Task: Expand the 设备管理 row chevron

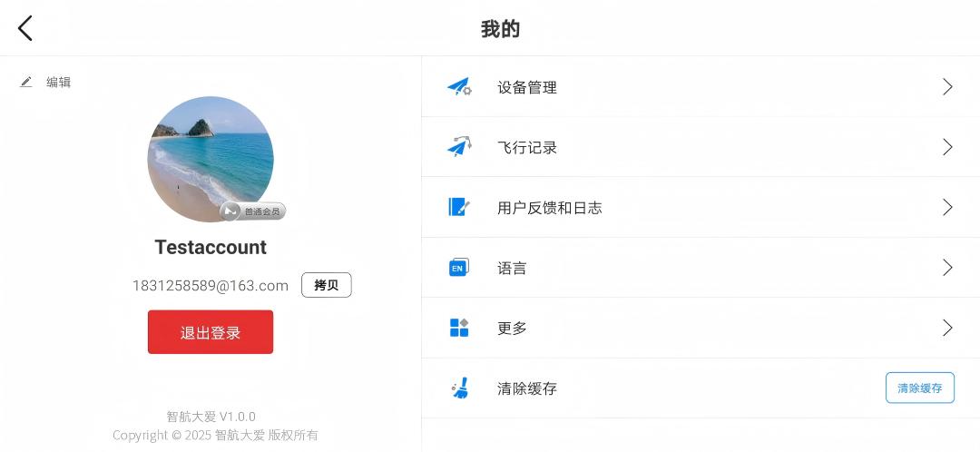Action: 947,87
